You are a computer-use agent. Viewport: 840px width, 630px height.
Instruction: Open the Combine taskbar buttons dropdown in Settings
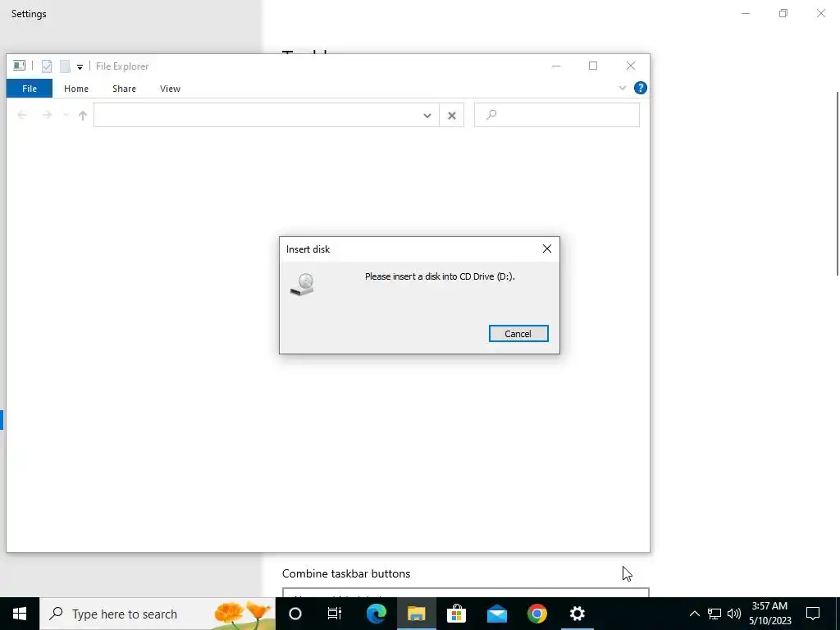466,592
